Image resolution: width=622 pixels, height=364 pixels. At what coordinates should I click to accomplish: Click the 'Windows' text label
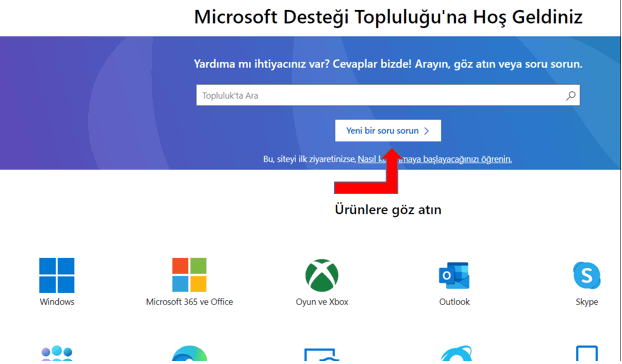click(57, 302)
